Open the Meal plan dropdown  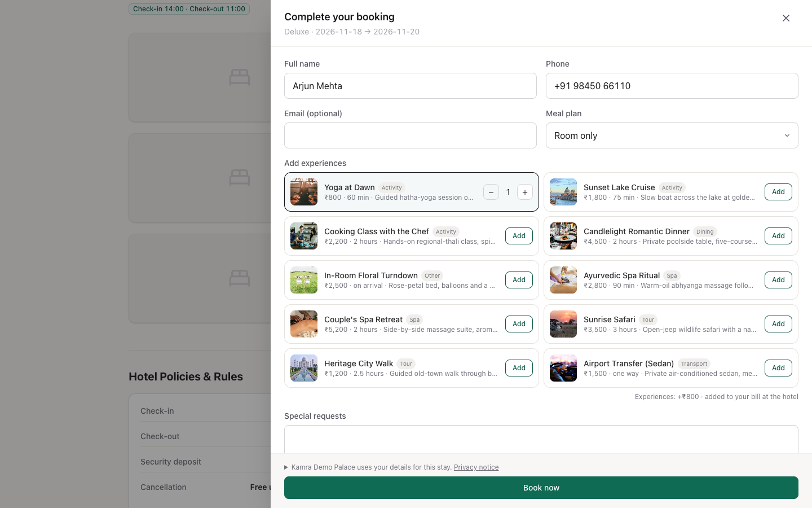(x=672, y=135)
